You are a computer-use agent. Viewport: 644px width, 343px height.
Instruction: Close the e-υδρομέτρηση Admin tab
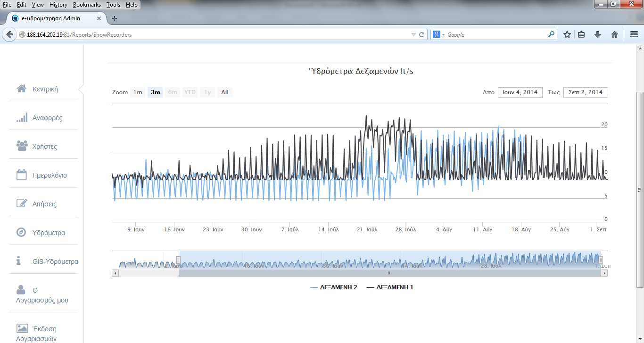[x=99, y=18]
